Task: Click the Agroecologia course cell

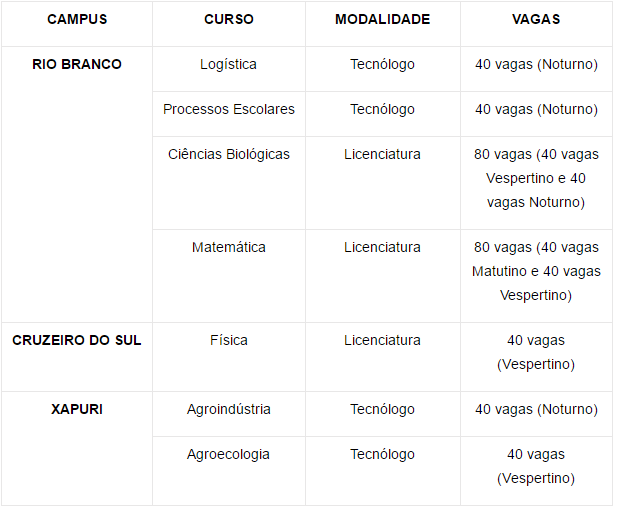Action: pyautogui.click(x=229, y=454)
